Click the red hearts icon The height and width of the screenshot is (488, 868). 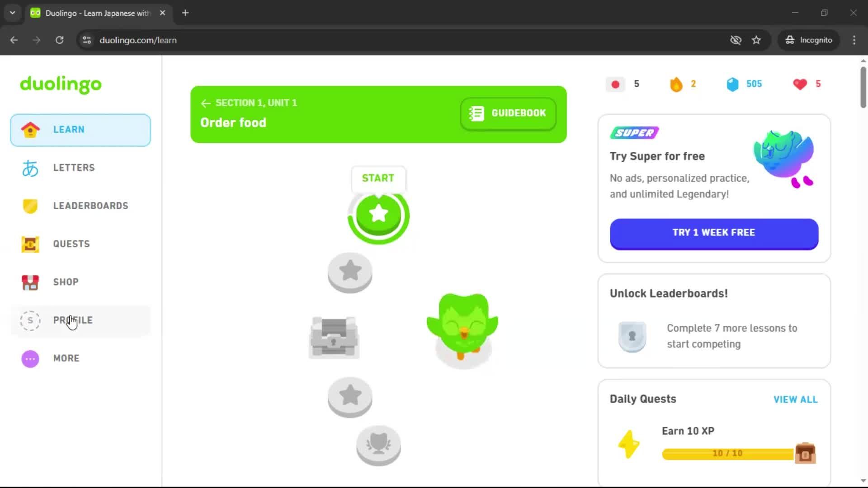pos(800,84)
